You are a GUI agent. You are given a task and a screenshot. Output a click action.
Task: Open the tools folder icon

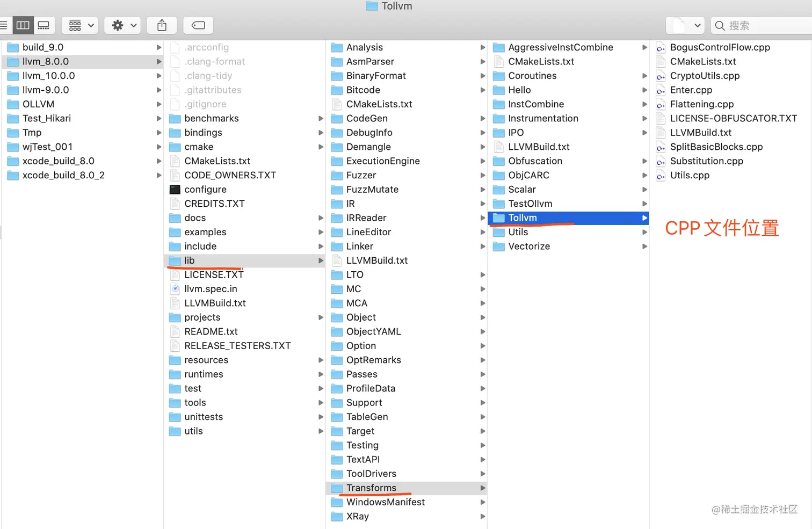pos(175,403)
